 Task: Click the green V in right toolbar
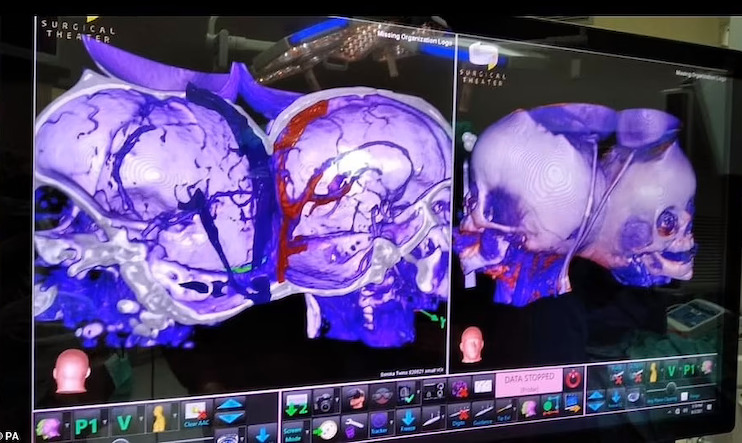pos(671,371)
